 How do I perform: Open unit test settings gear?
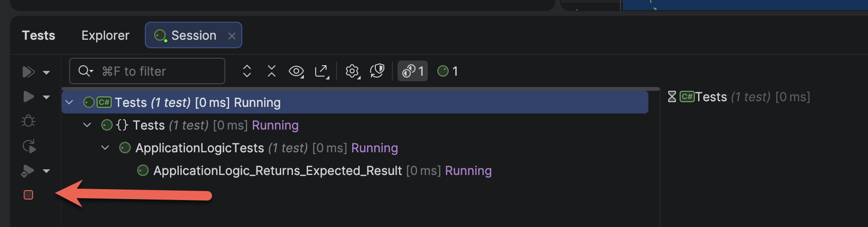click(x=353, y=71)
